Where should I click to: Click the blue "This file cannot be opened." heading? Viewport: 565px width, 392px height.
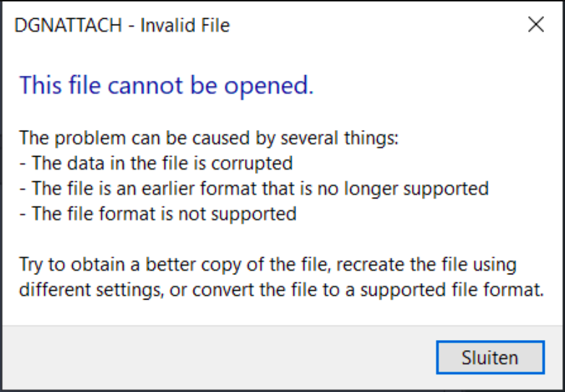(x=166, y=85)
